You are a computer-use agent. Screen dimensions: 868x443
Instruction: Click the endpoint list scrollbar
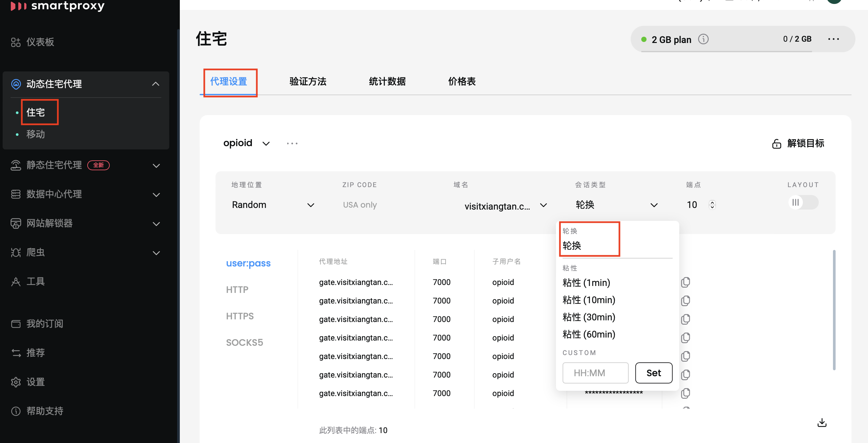coord(834,310)
